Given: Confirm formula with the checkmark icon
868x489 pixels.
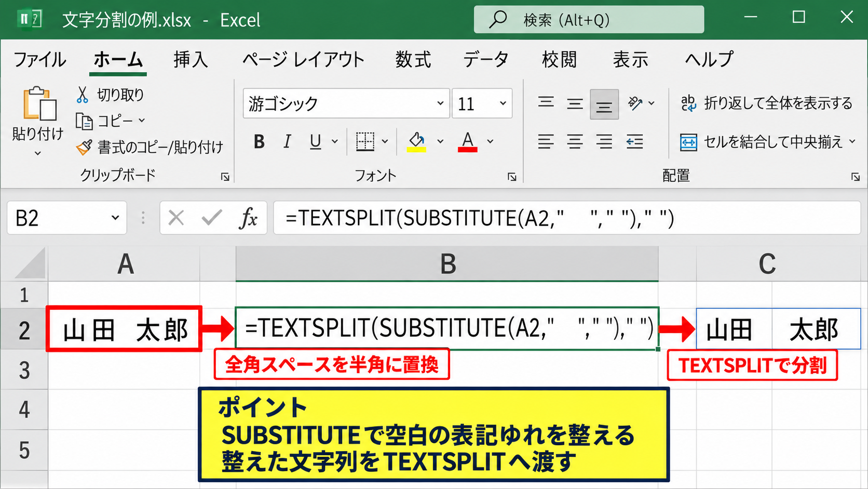Looking at the screenshot, I should pyautogui.click(x=212, y=218).
